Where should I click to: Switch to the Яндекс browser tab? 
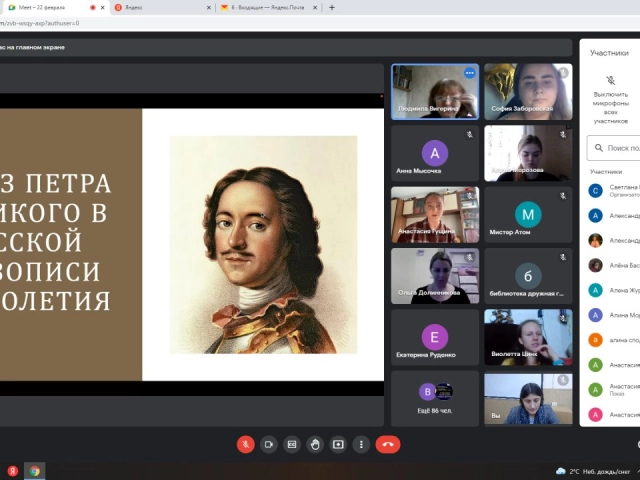tap(162, 7)
